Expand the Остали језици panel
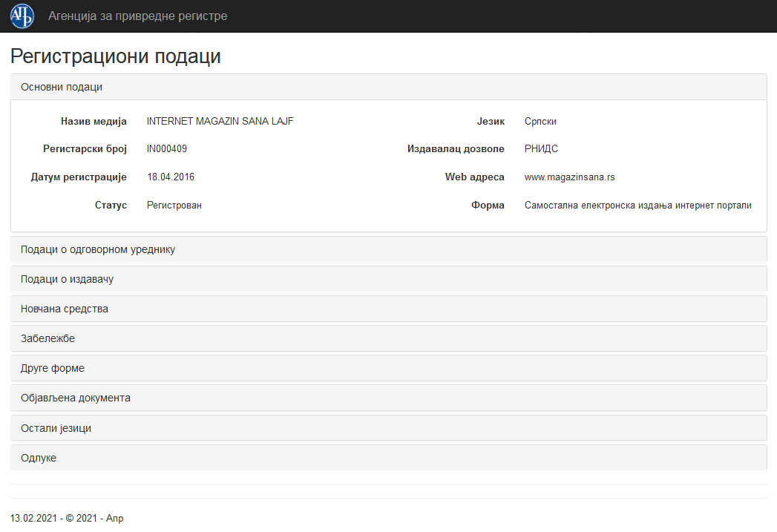The height and width of the screenshot is (532, 777). pos(56,428)
